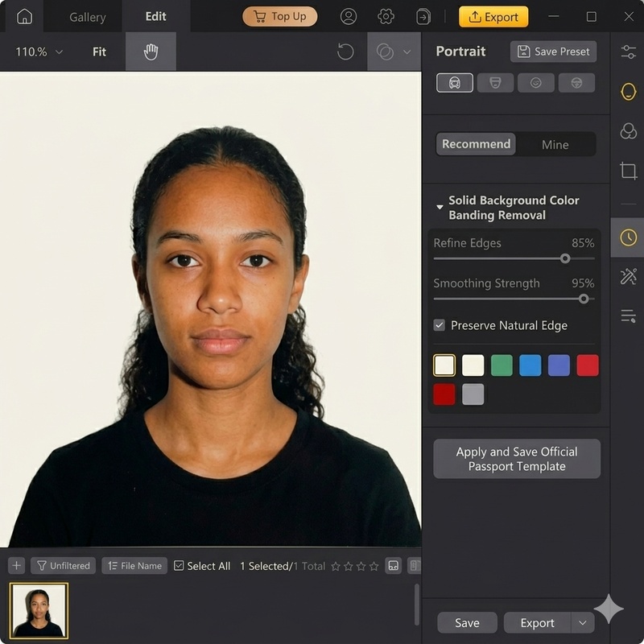Viewport: 644px width, 644px height.
Task: Toggle the Select All checkbox
Action: coord(179,566)
